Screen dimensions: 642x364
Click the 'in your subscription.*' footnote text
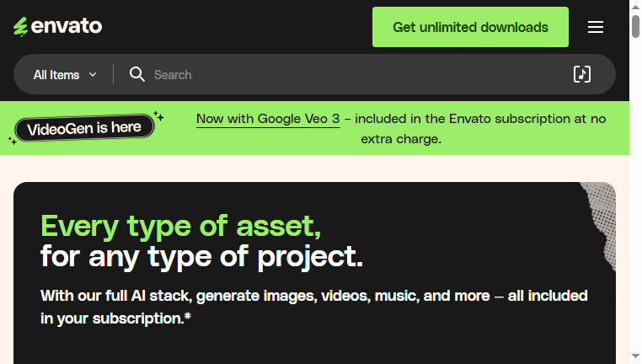[x=116, y=318]
